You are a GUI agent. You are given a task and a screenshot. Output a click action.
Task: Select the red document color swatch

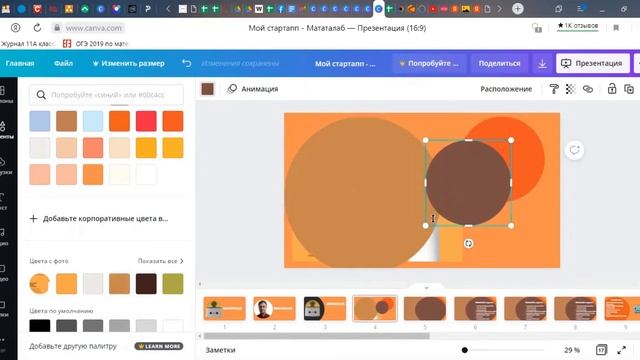pyautogui.click(x=146, y=121)
